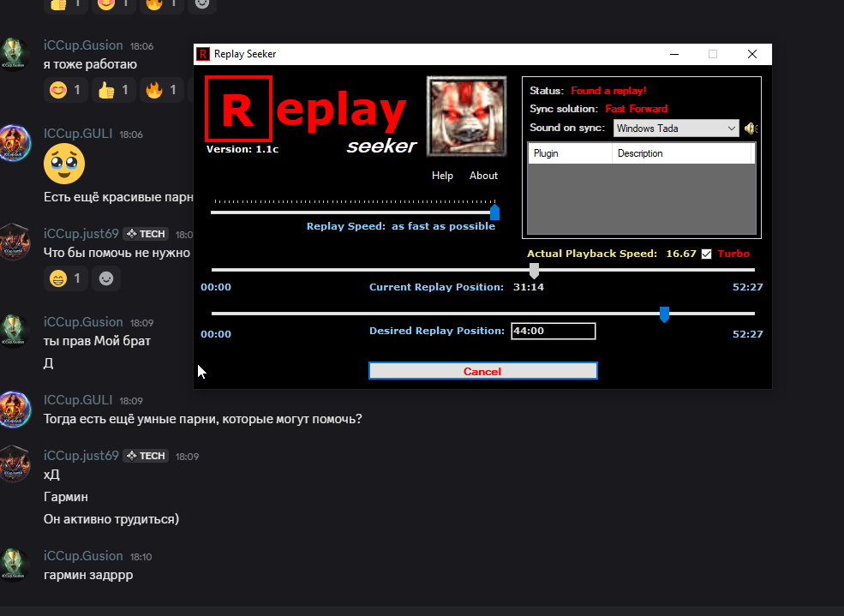Click message 'Тогда есть ещё умные парни, которые могут помочь?'
Screen dimensions: 844x616
(x=203, y=419)
